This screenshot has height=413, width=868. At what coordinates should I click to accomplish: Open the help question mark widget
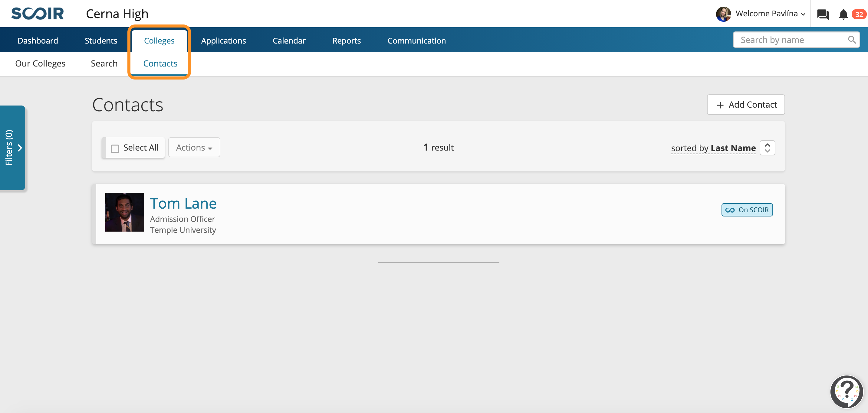tap(847, 392)
